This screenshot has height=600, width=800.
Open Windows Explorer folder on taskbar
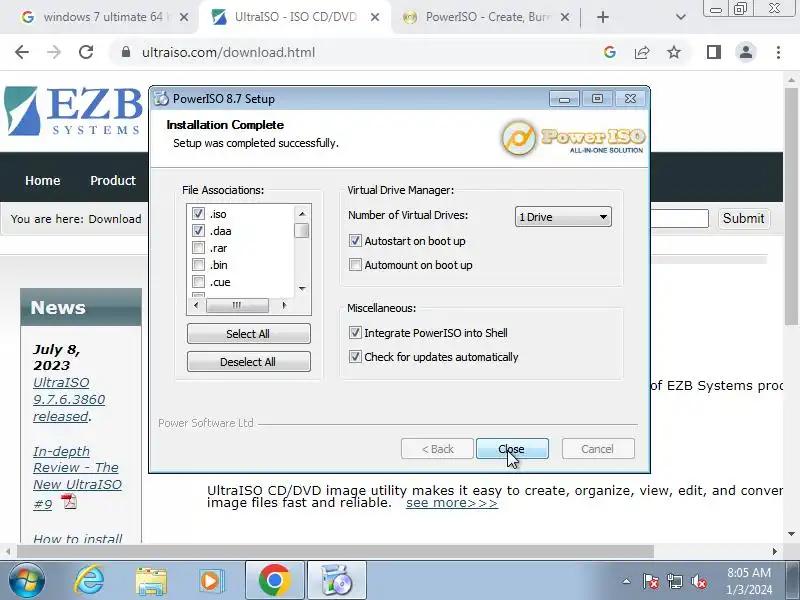coord(151,581)
